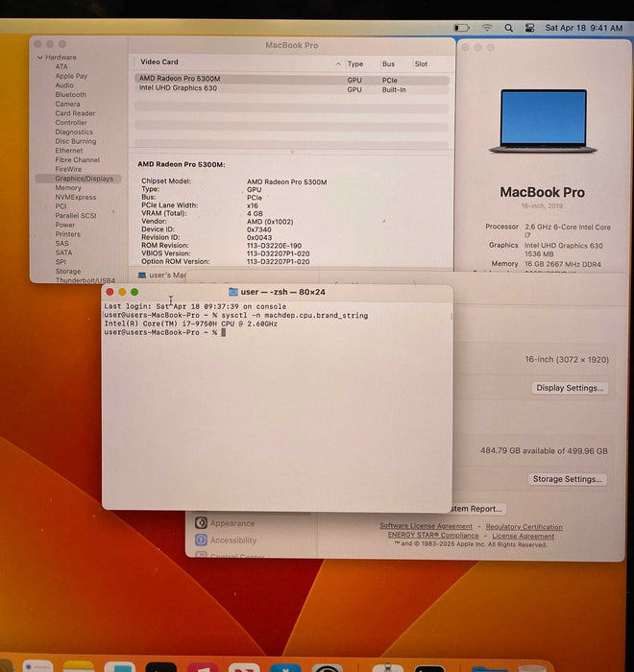Open the License Agreement link
This screenshot has width=634, height=672.
pyautogui.click(x=523, y=536)
